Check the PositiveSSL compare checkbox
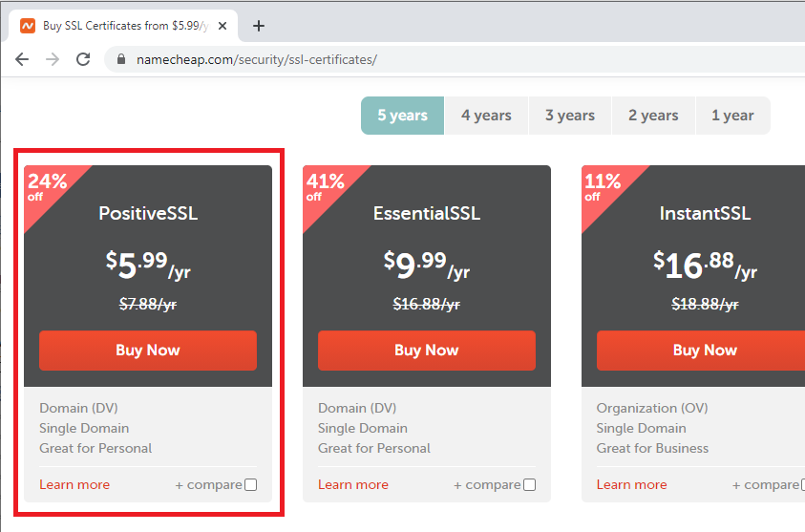The height and width of the screenshot is (532, 805). tap(250, 485)
